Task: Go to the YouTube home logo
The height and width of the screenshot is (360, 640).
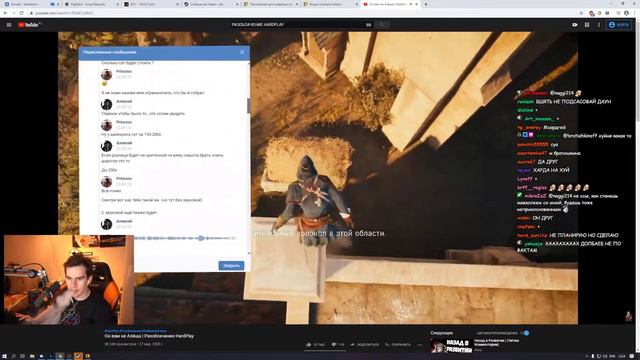Action: click(x=29, y=25)
